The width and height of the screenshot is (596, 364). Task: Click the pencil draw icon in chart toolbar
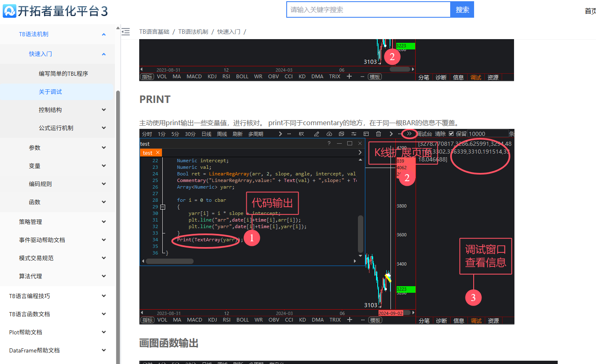point(316,134)
